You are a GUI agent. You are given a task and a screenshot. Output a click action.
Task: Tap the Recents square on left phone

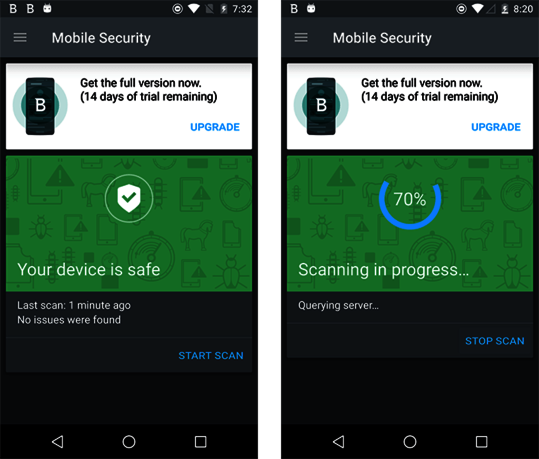click(200, 441)
